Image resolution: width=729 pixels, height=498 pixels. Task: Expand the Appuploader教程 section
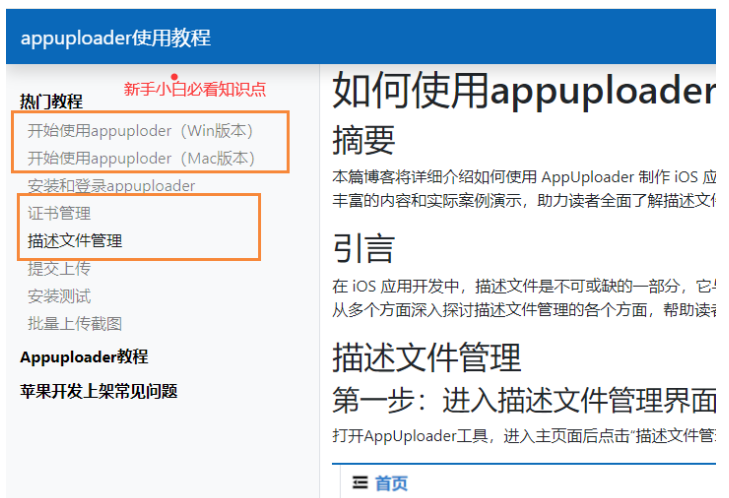pos(84,357)
